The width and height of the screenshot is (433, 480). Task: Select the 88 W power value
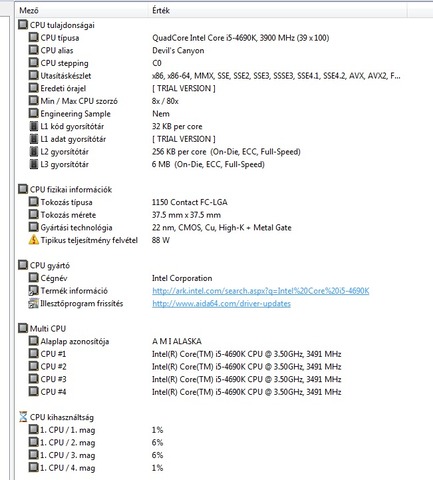(161, 240)
